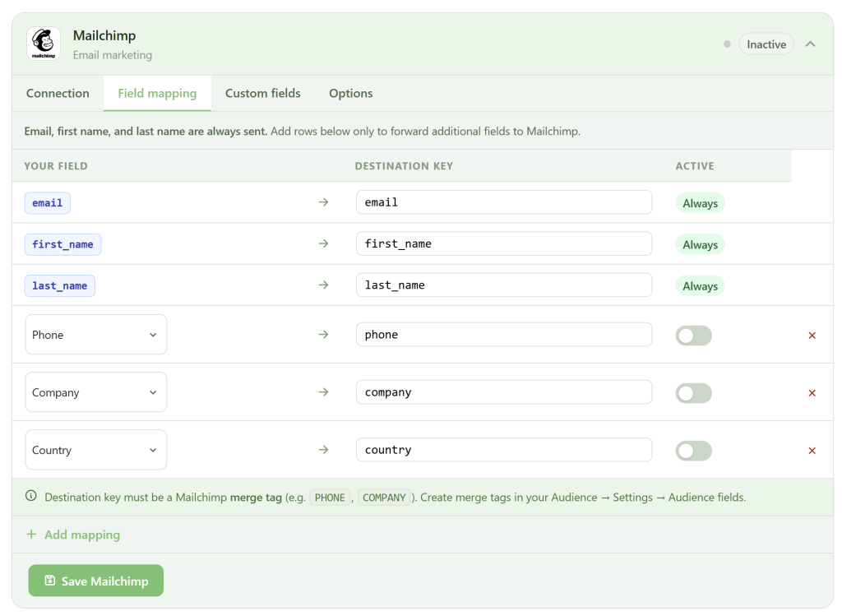Click the COMPANY merge tag example
This screenshot has height=616, width=842.
coord(384,498)
